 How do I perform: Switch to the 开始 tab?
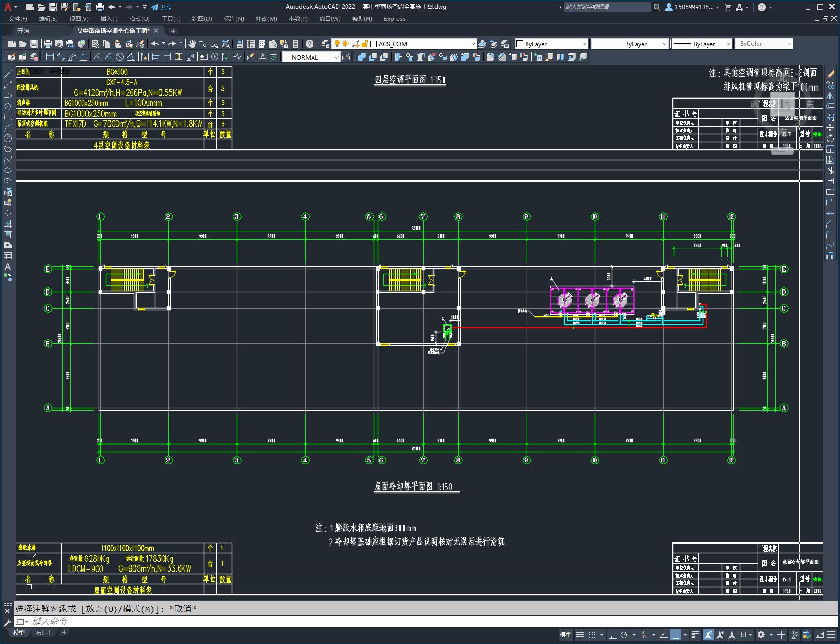[x=23, y=31]
